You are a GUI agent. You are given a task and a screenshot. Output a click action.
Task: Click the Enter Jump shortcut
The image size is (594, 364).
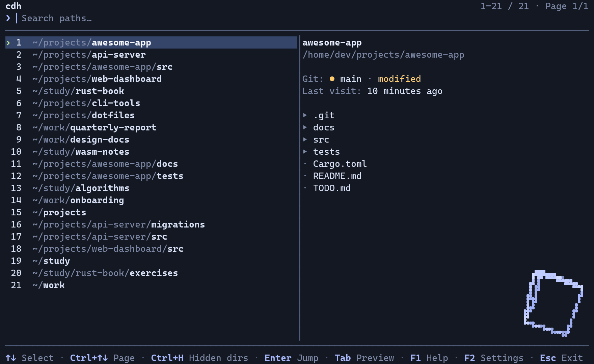point(292,358)
